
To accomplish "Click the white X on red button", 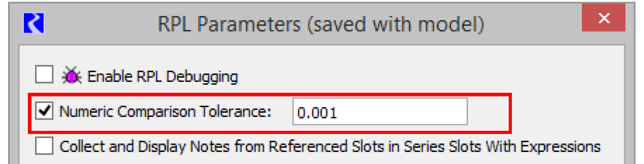I will click(x=604, y=18).
